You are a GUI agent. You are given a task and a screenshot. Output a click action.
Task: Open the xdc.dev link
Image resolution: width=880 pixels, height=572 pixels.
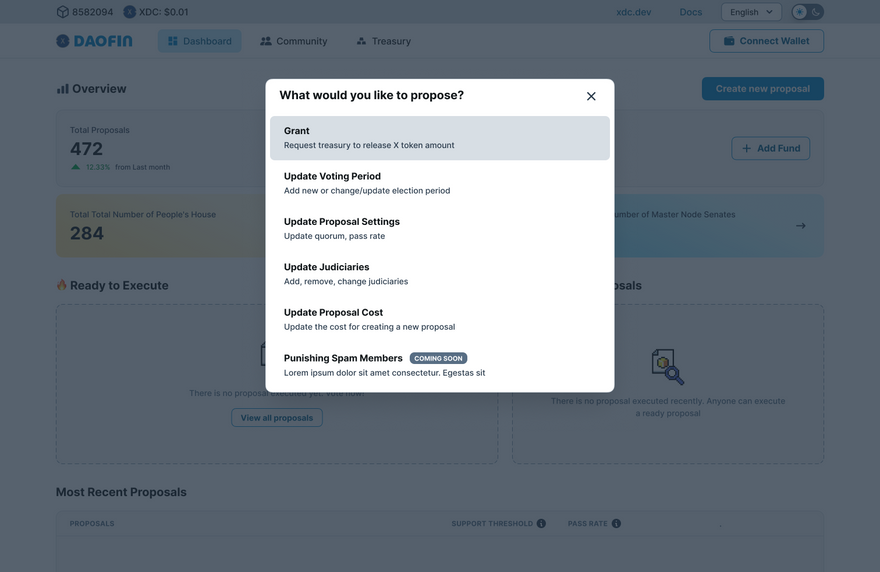634,12
